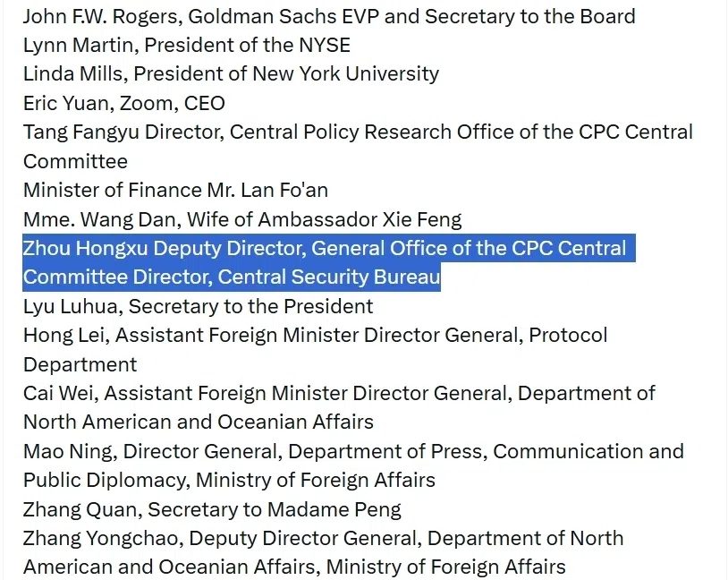This screenshot has width=728, height=580.
Task: Click the John F.W. Rogers line
Action: pyautogui.click(x=329, y=16)
